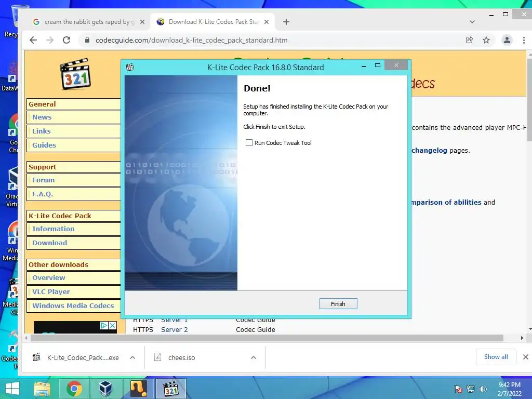Image resolution: width=532 pixels, height=399 pixels.
Task: Bookmark this page with the star icon
Action: [486, 40]
